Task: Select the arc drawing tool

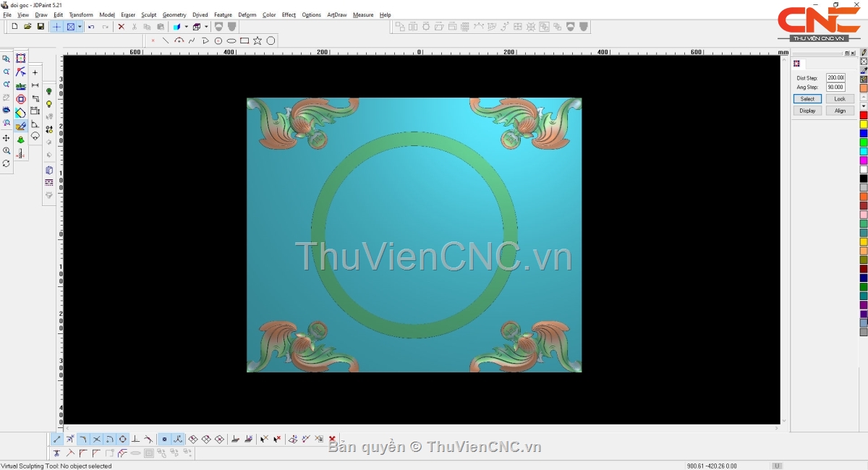Action: pos(179,40)
